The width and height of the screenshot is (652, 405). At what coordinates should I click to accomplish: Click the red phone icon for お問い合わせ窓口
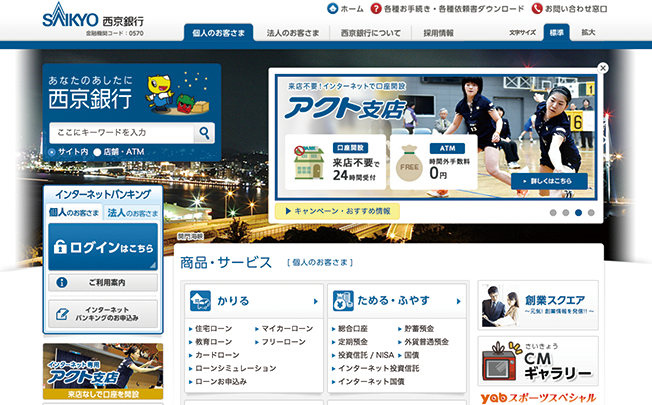pos(537,8)
